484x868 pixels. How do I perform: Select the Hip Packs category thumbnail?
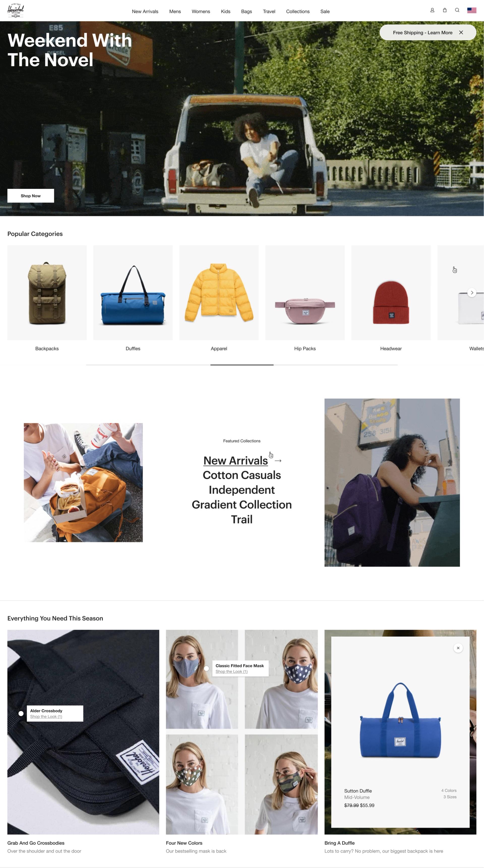(305, 293)
